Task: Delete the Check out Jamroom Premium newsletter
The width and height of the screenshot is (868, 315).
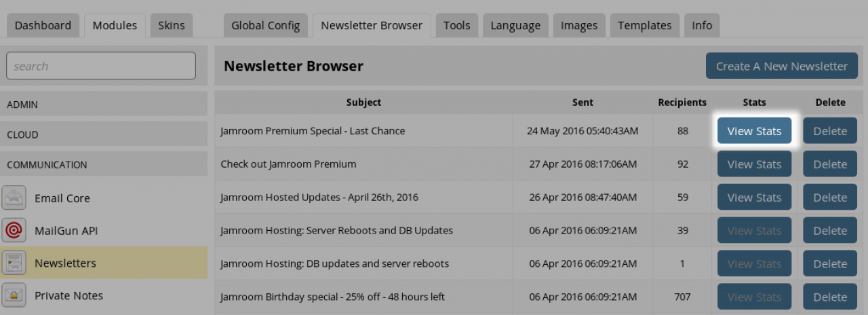Action: (x=830, y=164)
